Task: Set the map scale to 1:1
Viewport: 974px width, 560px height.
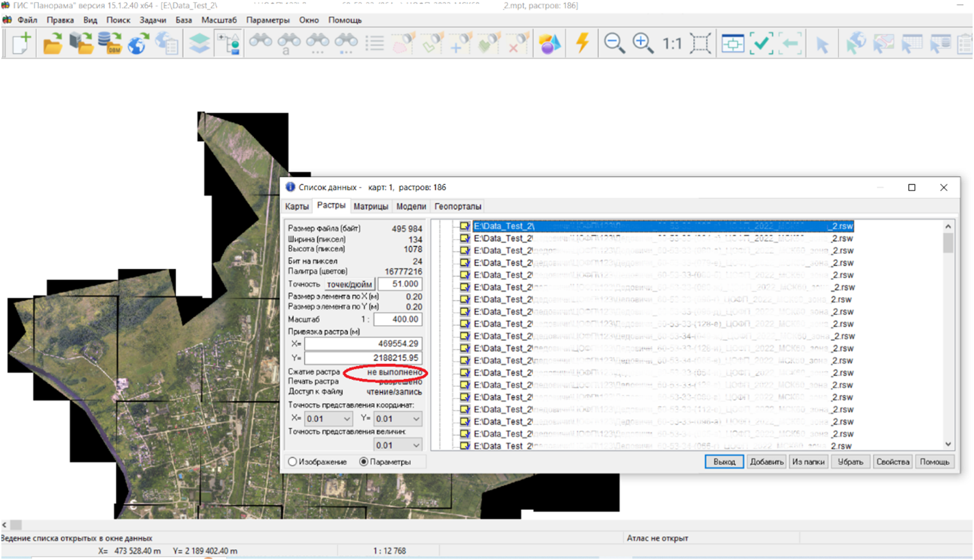Action: [x=672, y=44]
